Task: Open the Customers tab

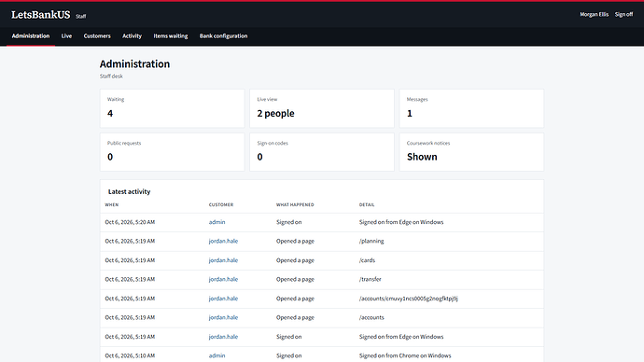Action: click(x=97, y=36)
